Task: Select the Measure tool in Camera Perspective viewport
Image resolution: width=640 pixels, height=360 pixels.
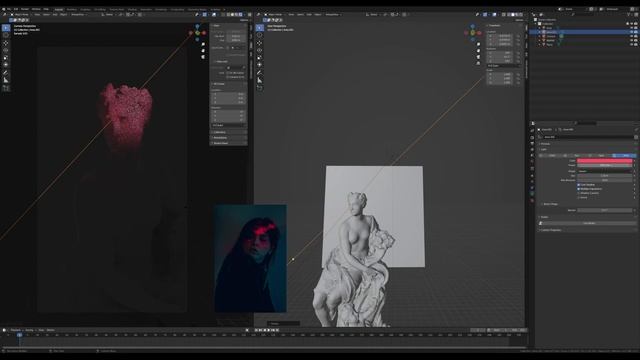Action: [6, 80]
